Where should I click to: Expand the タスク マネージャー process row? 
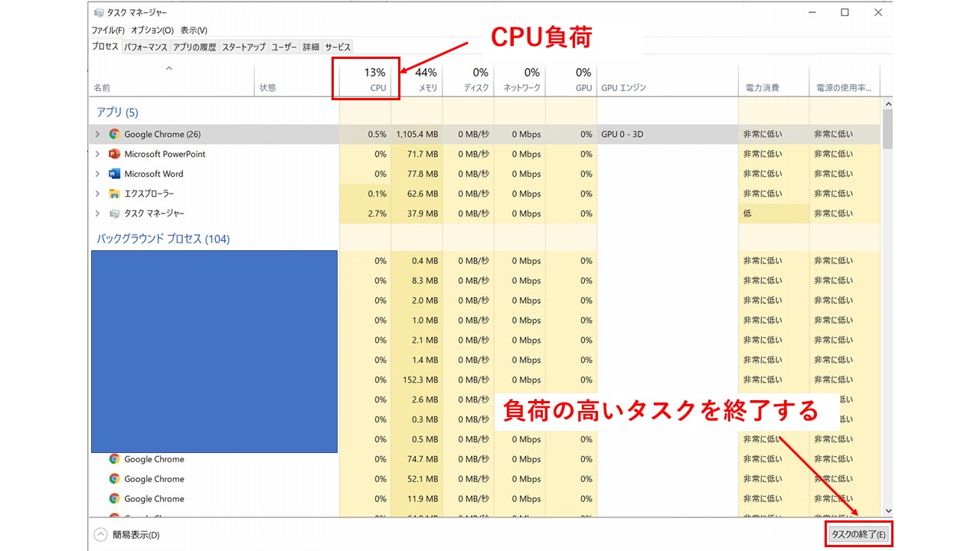pyautogui.click(x=97, y=214)
